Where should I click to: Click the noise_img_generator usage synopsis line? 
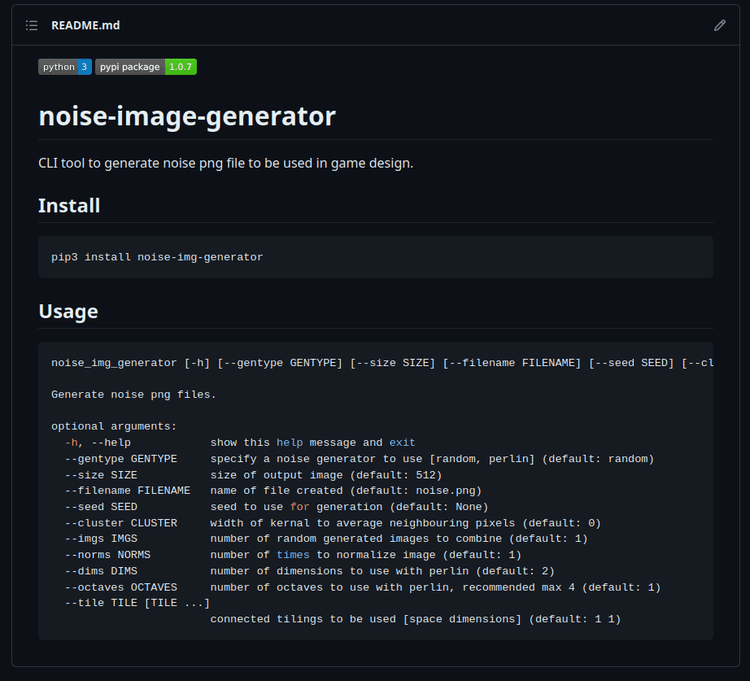point(382,363)
